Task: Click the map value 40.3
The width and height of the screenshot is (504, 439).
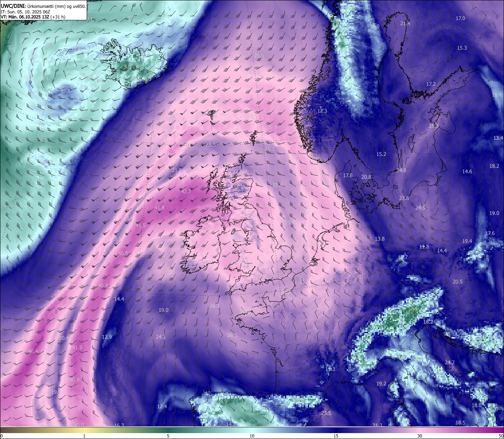Action: pos(103,285)
